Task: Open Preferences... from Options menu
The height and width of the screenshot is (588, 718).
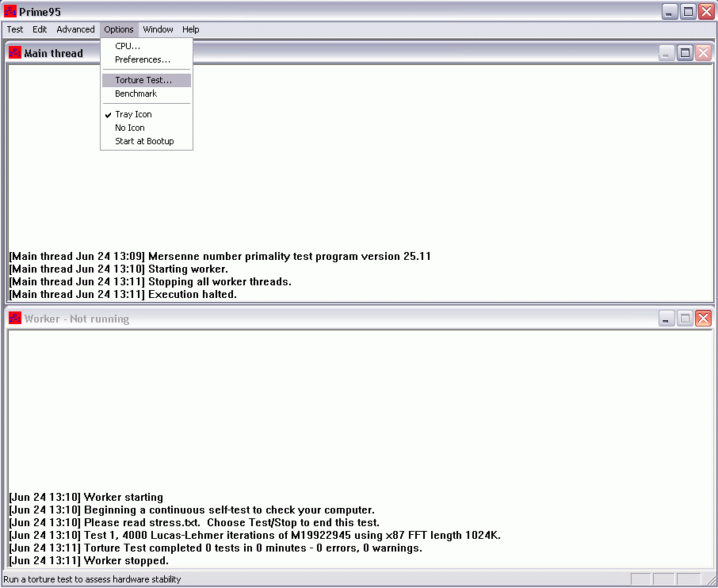Action: (147, 59)
